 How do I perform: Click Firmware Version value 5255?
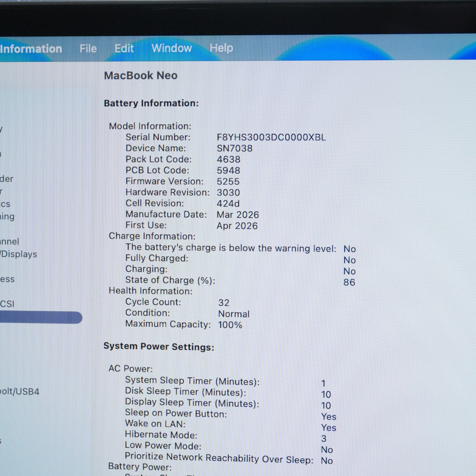tap(228, 182)
